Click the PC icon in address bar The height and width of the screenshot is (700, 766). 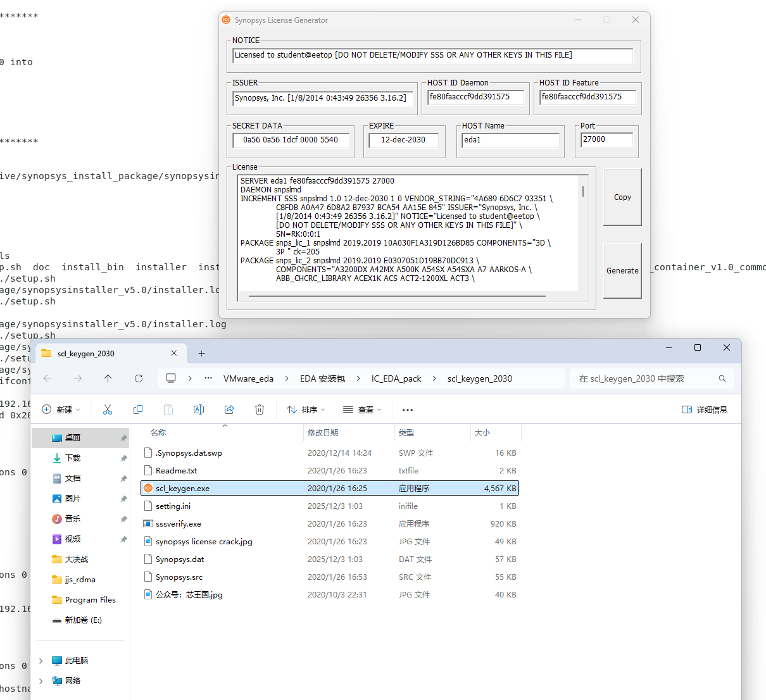click(171, 378)
